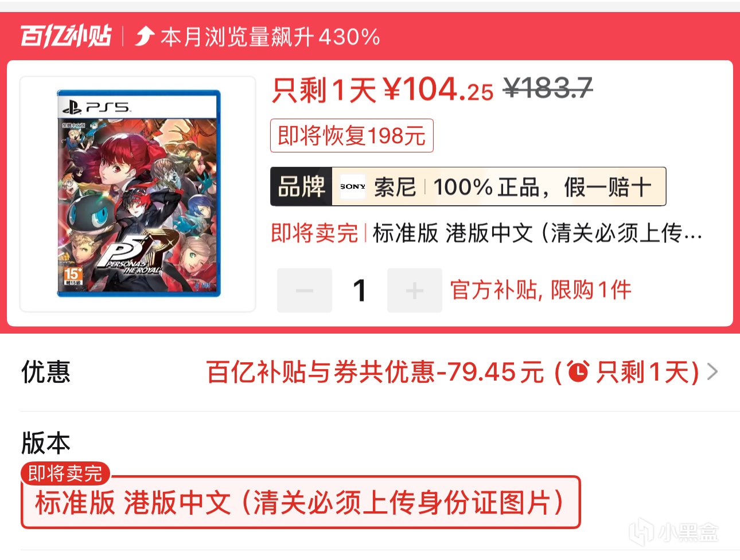Expand discount details chevron arrow
740x560 pixels.
point(712,372)
